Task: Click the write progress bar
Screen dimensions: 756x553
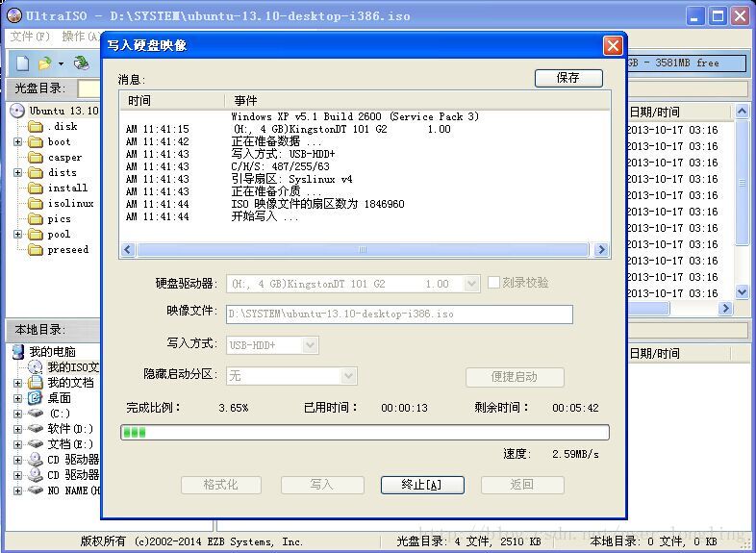Action: [x=365, y=433]
